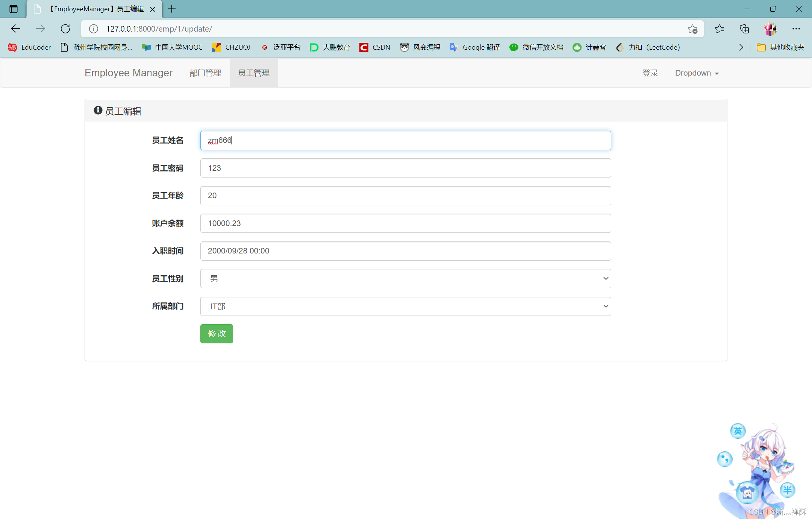Open the 其他收藏夹 bookmarks folder
The width and height of the screenshot is (812, 519).
pos(780,47)
